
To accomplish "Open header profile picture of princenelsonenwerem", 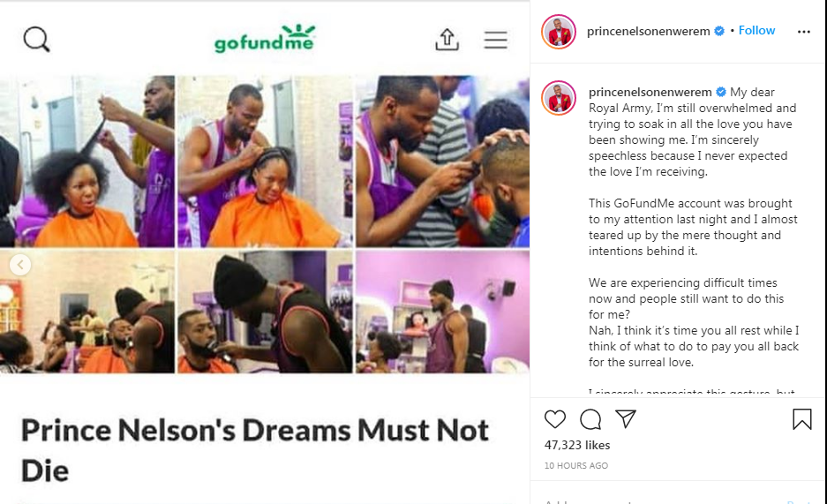I will pyautogui.click(x=559, y=32).
